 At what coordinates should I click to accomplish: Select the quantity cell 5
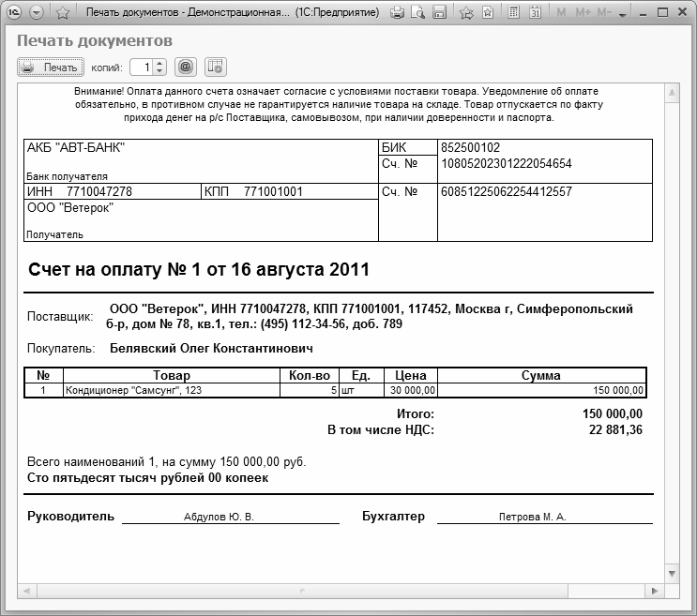pyautogui.click(x=310, y=390)
